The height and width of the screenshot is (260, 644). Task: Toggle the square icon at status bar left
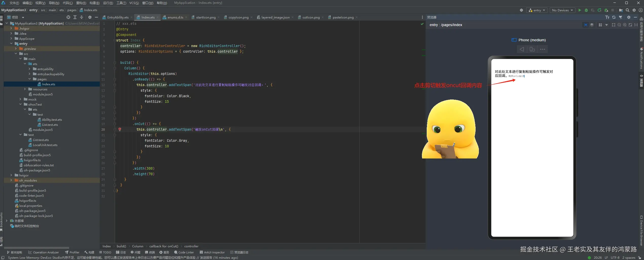point(3,258)
